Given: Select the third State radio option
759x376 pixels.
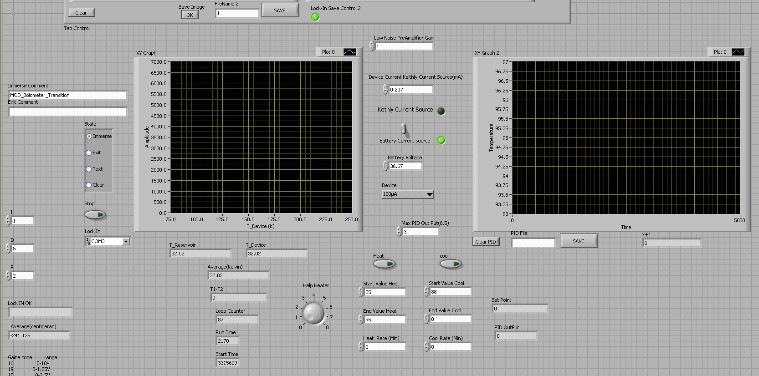Looking at the screenshot, I should tap(89, 169).
